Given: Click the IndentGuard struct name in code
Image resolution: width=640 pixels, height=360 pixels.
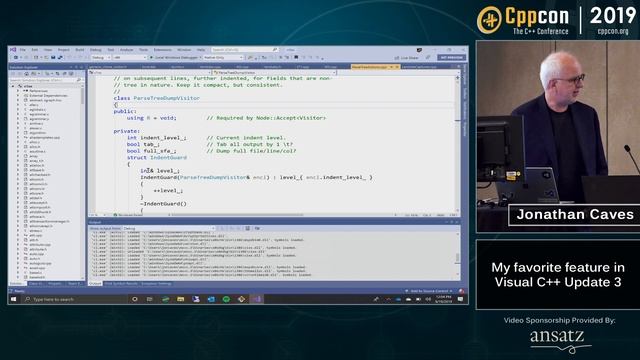Looking at the screenshot, I should click(168, 158).
